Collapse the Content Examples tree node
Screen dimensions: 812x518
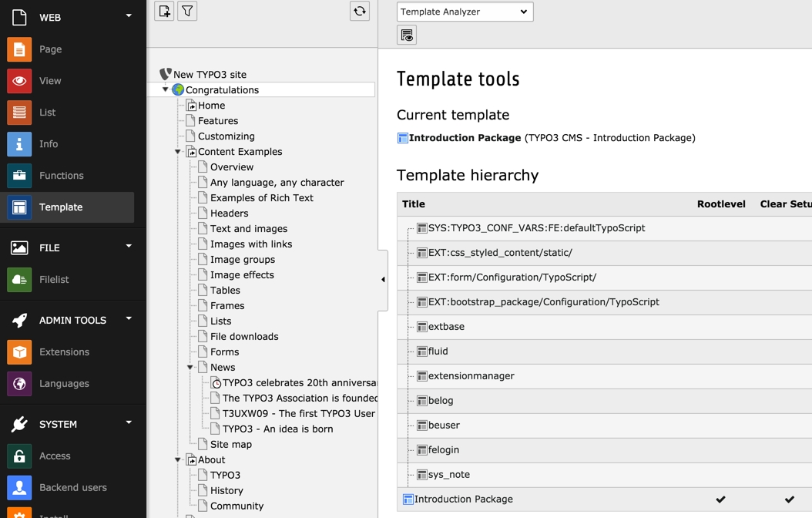[x=178, y=152]
